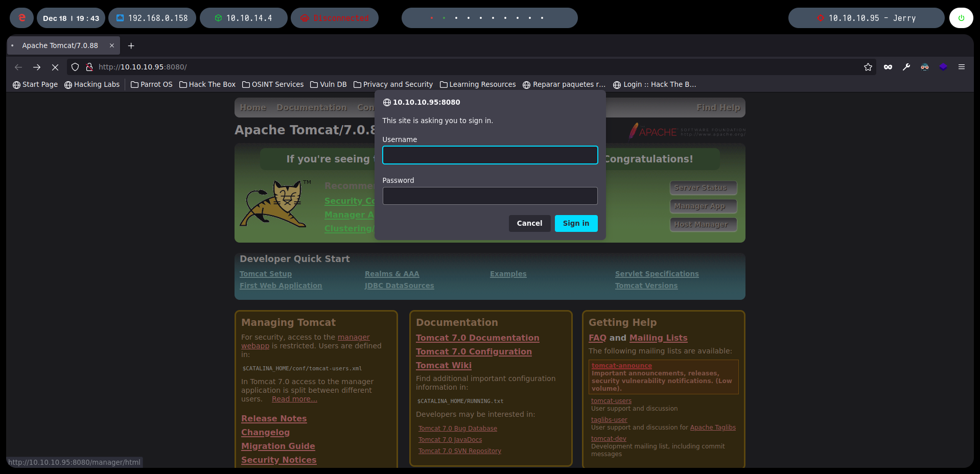Open Realms & AAA link
Screen dimensions: 980x474
click(392, 274)
